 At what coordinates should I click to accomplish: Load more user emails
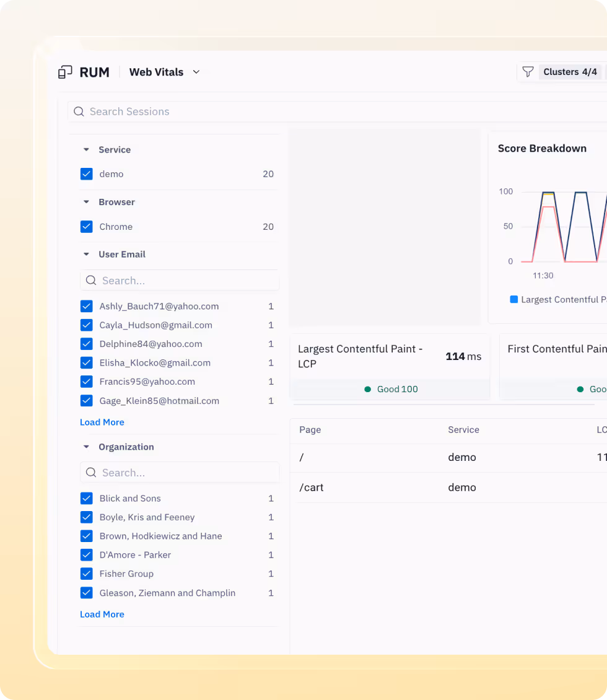coord(102,422)
